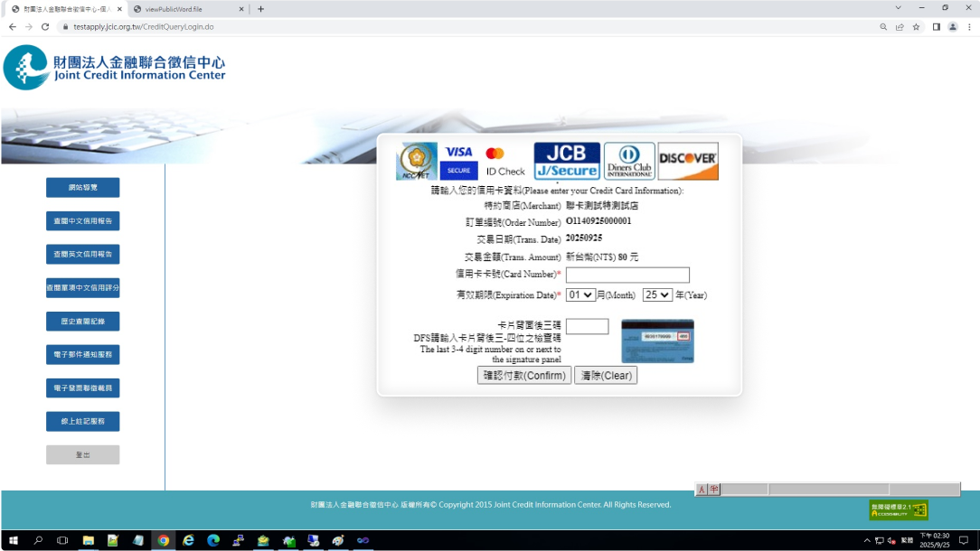Click the Visa Secure logo
Image resolution: width=980 pixels, height=551 pixels.
(x=458, y=161)
